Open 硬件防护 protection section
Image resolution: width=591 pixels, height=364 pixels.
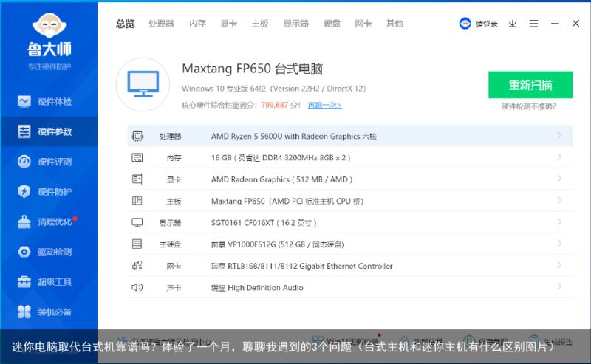click(x=48, y=191)
